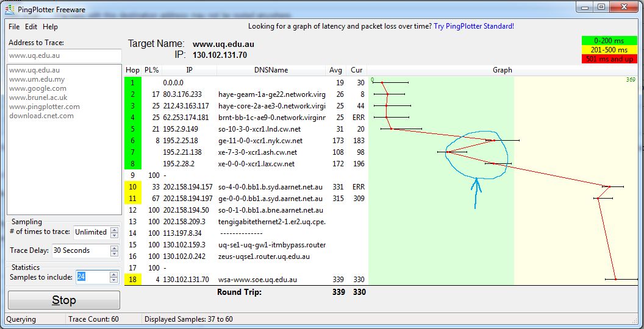Image resolution: width=644 pixels, height=329 pixels.
Task: Click DNS name uq-se1-uq-gw1-itmbypass.router
Action: (272, 245)
